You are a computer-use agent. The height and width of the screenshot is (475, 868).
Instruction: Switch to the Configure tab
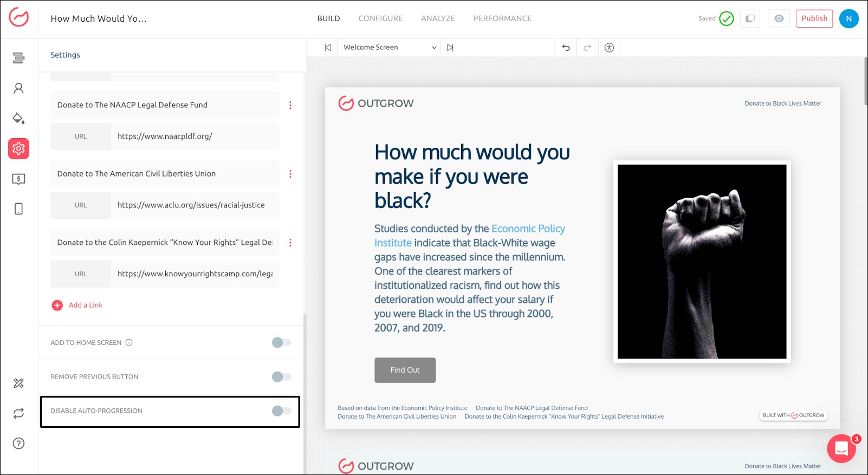[x=380, y=18]
